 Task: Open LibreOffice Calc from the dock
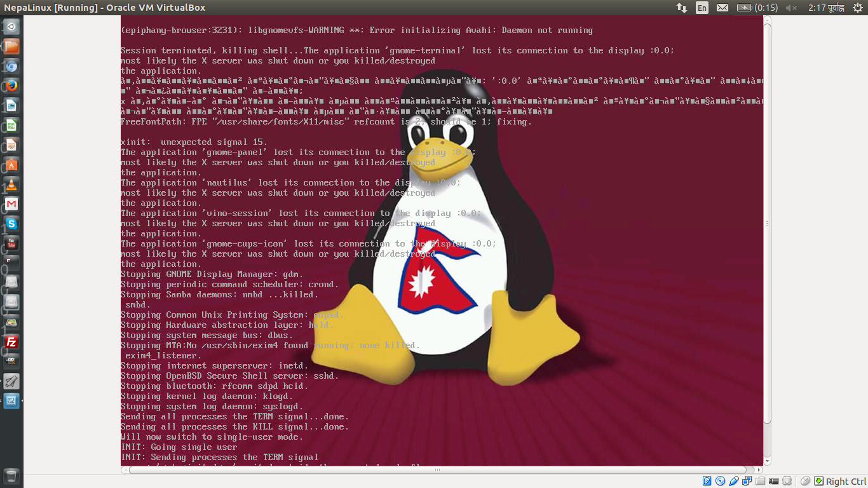(11, 125)
